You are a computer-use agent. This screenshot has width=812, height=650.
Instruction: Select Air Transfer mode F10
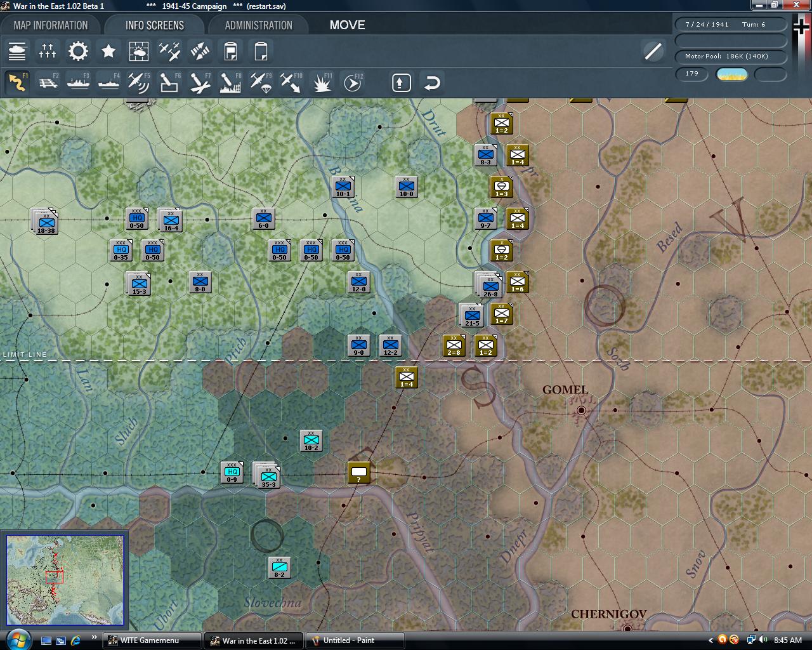click(291, 83)
